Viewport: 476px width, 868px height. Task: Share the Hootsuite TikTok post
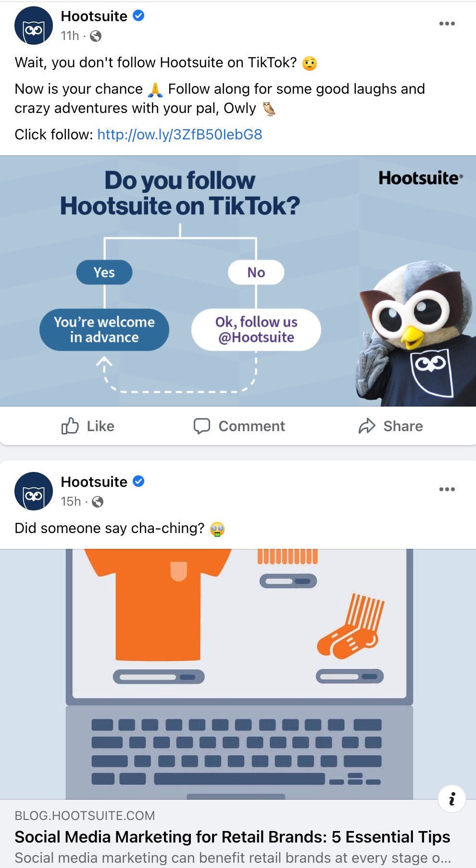click(390, 426)
